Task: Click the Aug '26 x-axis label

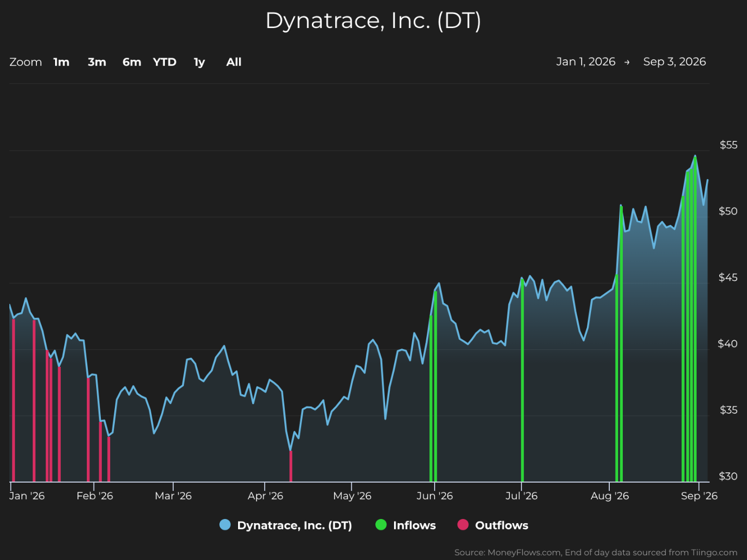Action: click(609, 496)
